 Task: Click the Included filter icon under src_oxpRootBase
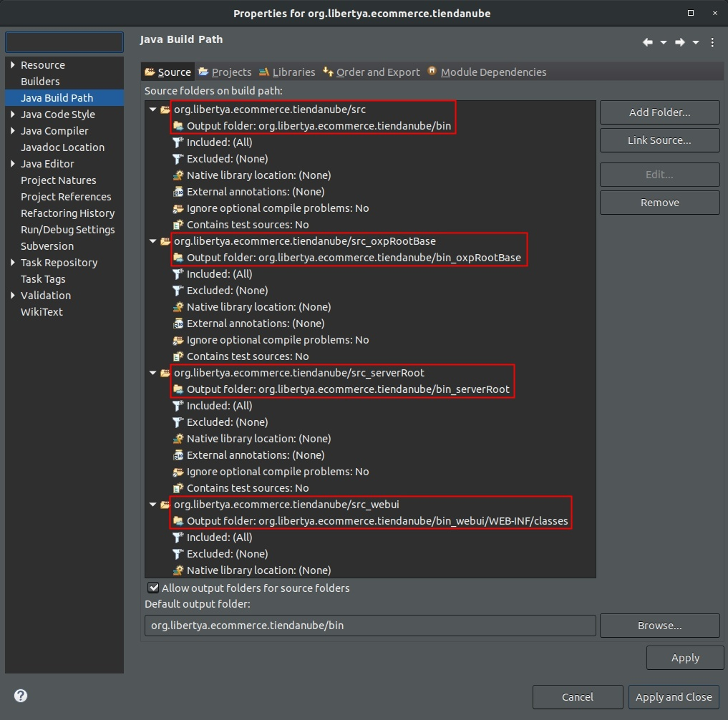(178, 274)
